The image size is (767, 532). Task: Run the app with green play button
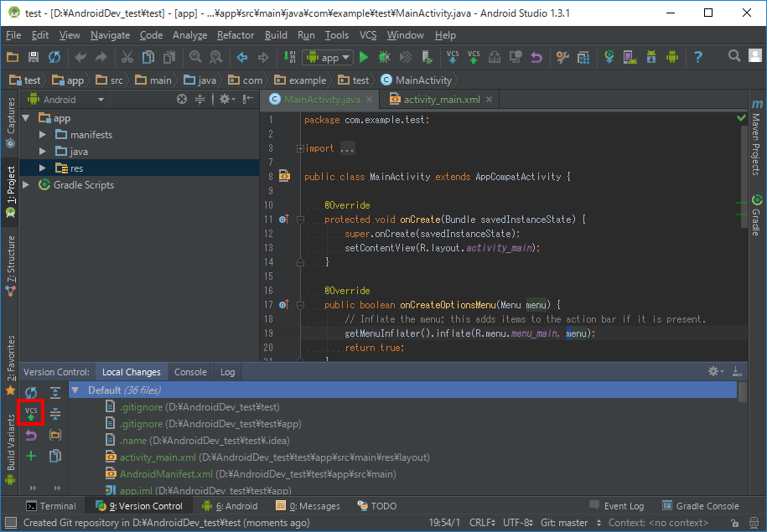click(x=364, y=57)
